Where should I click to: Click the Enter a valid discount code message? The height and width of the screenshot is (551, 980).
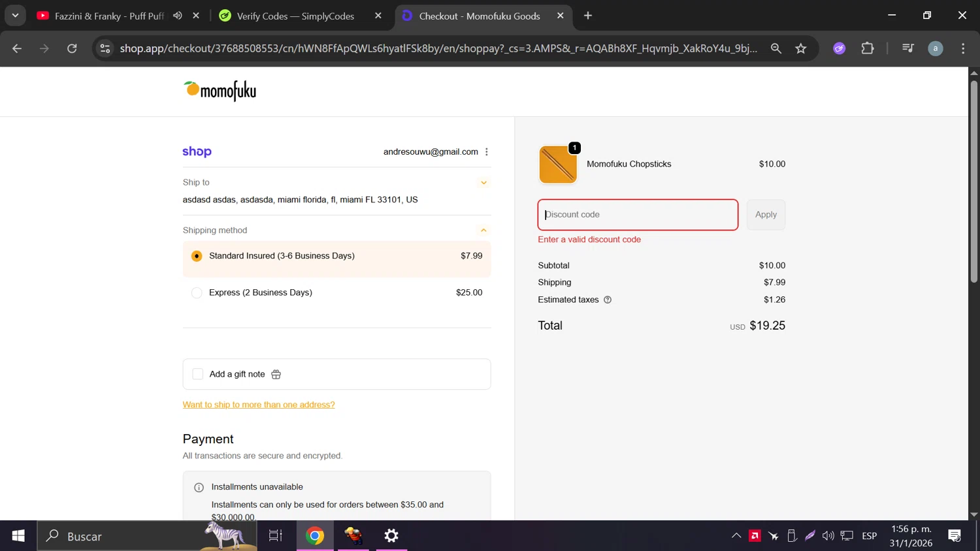(589, 240)
